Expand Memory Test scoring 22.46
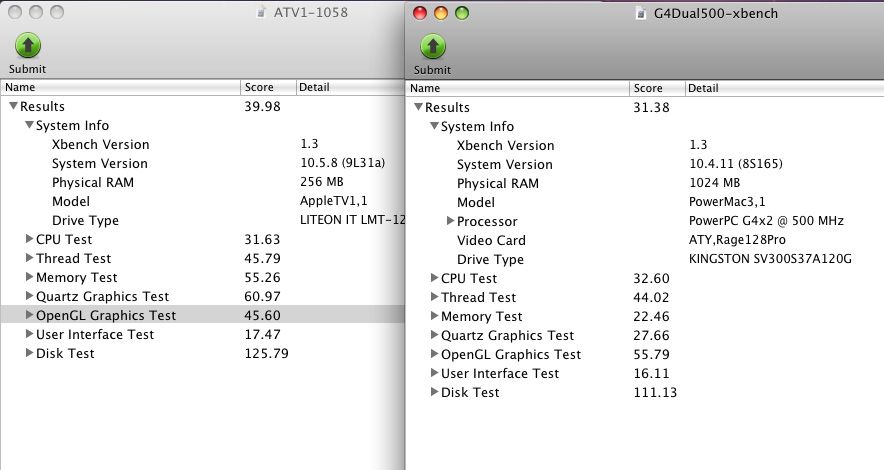884x470 pixels. tap(434, 316)
